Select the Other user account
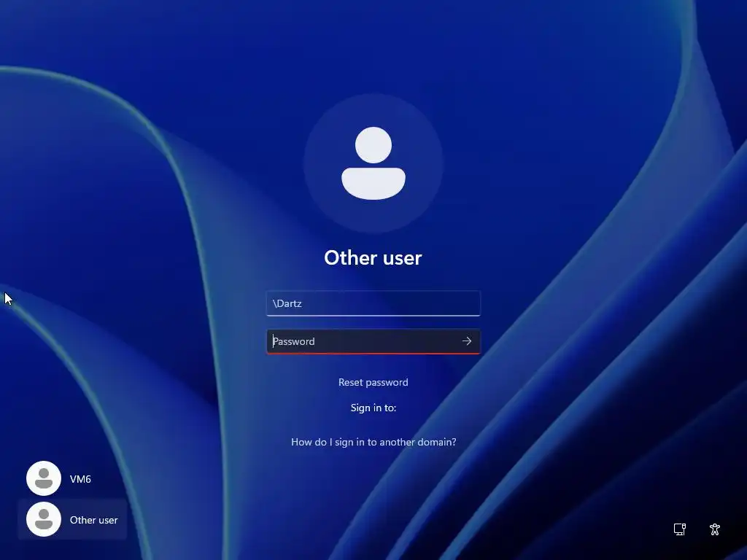 72,519
